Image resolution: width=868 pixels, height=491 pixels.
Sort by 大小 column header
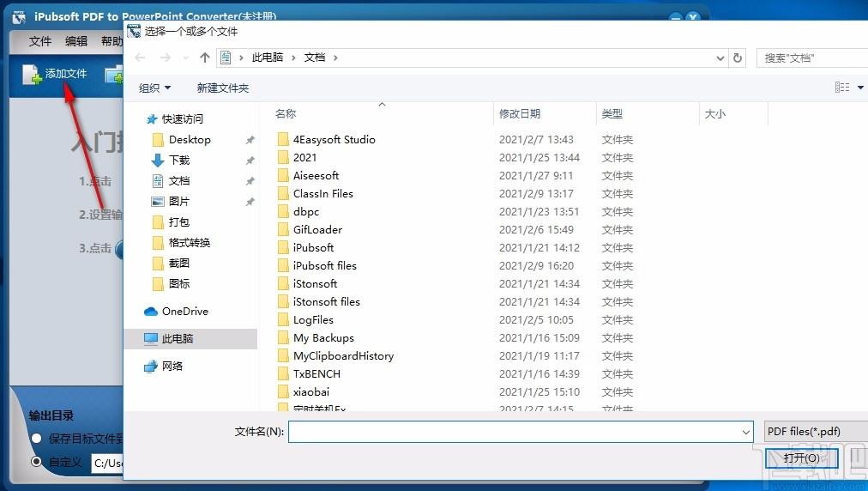(x=714, y=113)
